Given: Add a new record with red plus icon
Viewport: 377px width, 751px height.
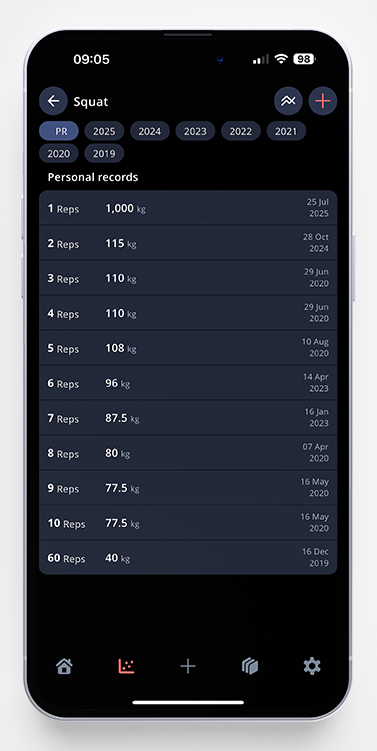Looking at the screenshot, I should coord(323,101).
